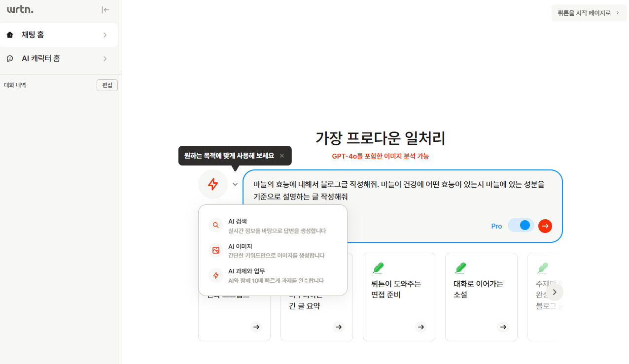This screenshot has width=629, height=364.
Task: Click the wrtn. logo
Action: [x=20, y=9]
